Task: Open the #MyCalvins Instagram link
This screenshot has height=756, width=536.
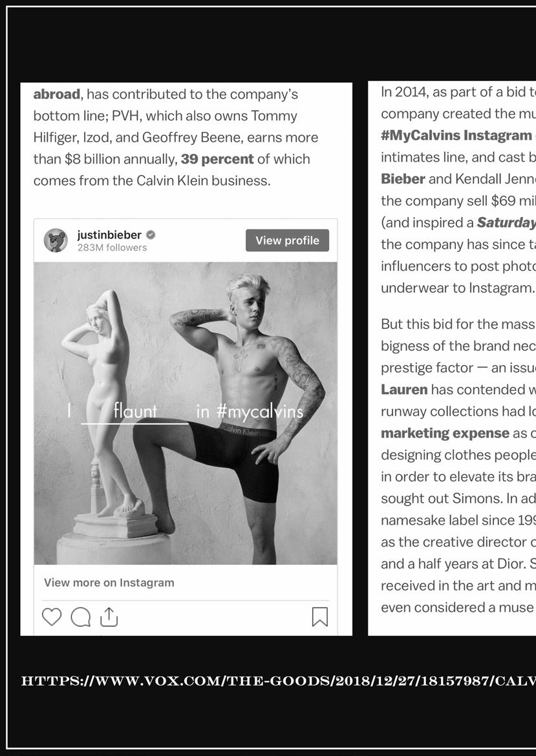Action: tap(456, 135)
